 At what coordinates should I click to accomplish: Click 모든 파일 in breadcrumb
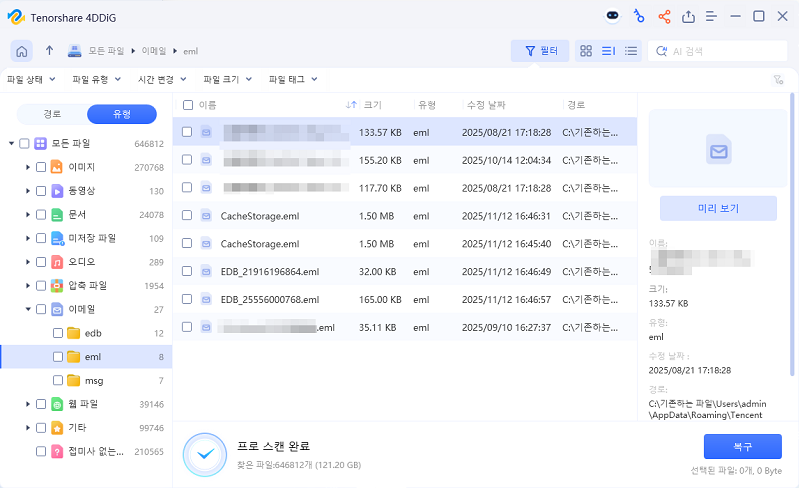pyautogui.click(x=106, y=51)
